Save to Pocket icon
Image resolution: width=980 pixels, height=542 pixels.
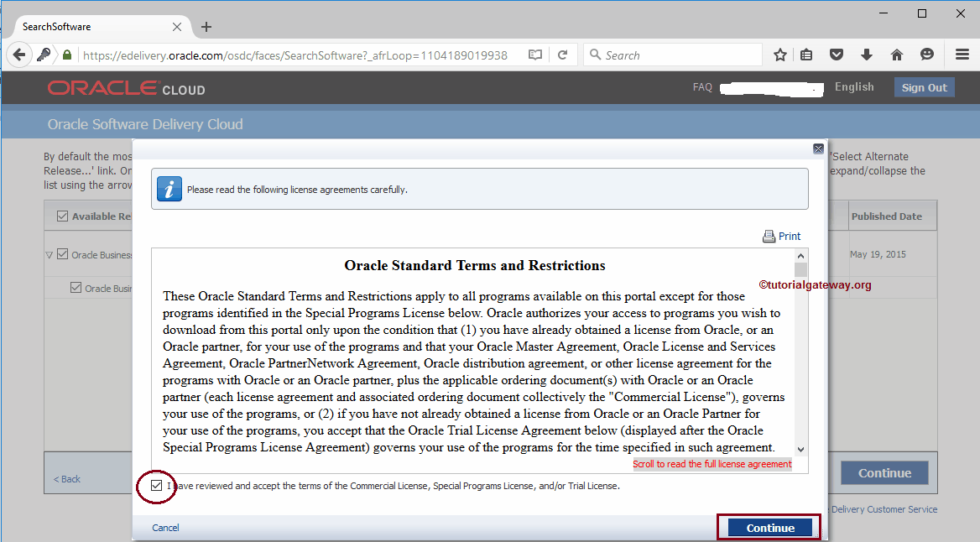[x=837, y=55]
